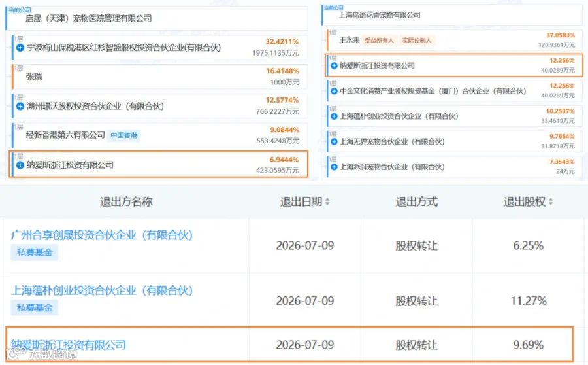
Task: Click amount 120.9361万元
Action: click(557, 45)
